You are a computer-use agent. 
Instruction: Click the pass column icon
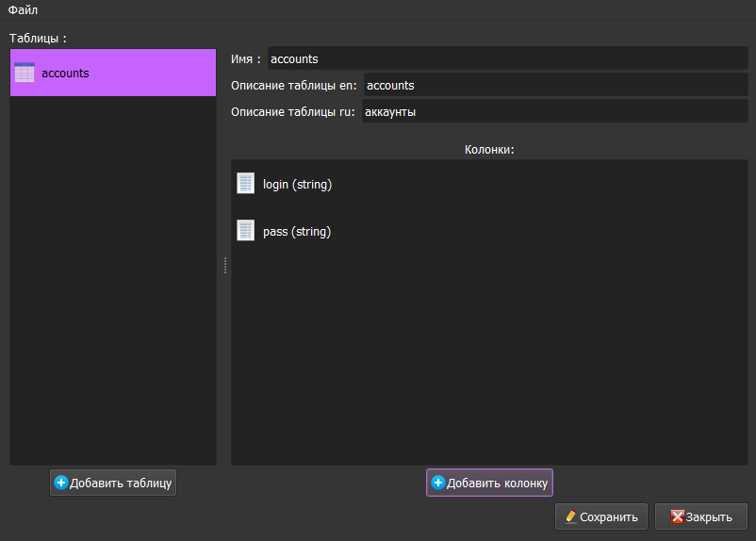[246, 231]
